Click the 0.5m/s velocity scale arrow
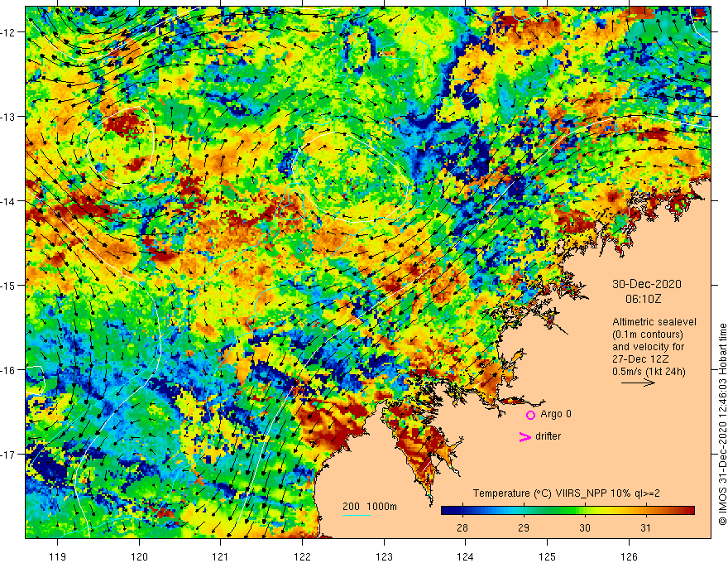The width and height of the screenshot is (728, 563). (x=638, y=383)
